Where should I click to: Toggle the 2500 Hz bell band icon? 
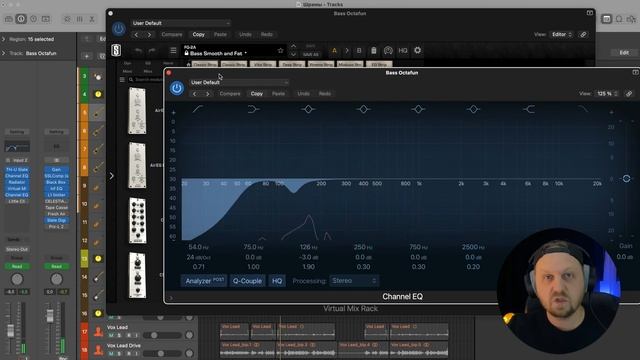point(473,109)
